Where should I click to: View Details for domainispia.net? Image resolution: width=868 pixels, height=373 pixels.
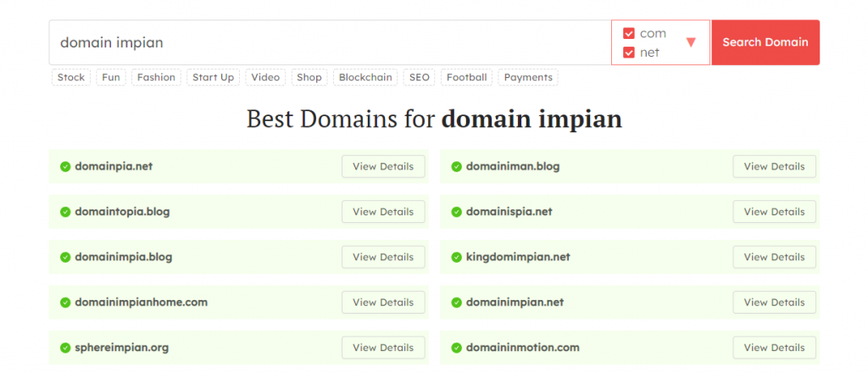[774, 212]
